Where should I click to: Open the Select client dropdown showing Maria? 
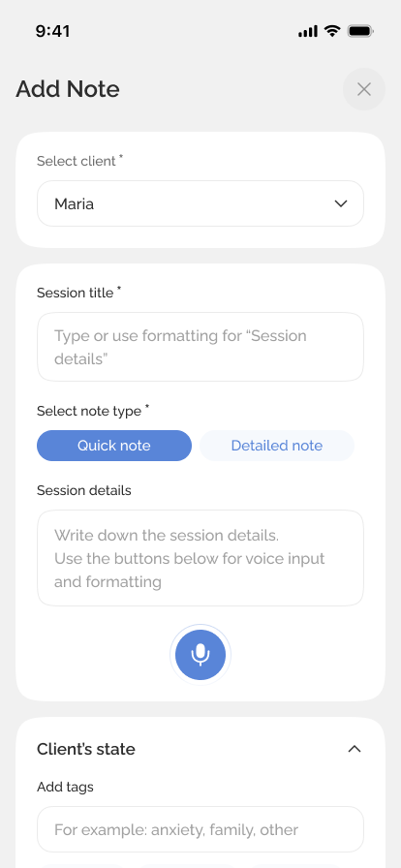200,203
